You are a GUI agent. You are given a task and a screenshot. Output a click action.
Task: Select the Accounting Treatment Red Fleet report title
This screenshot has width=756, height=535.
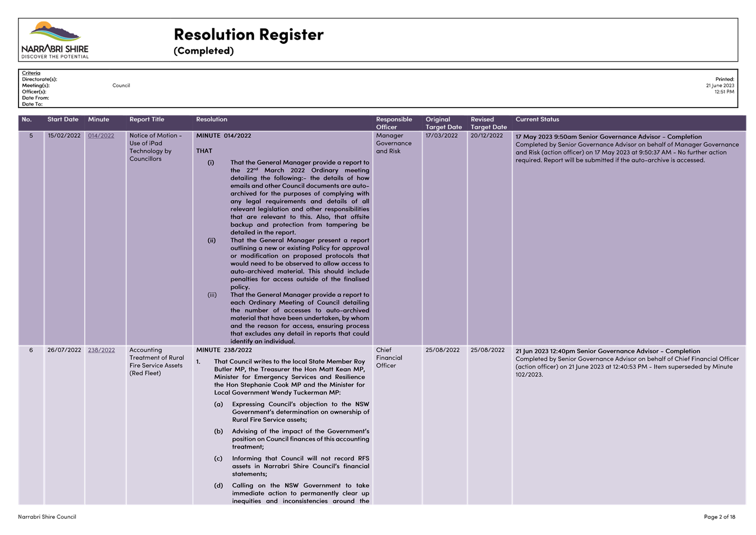[157, 362]
